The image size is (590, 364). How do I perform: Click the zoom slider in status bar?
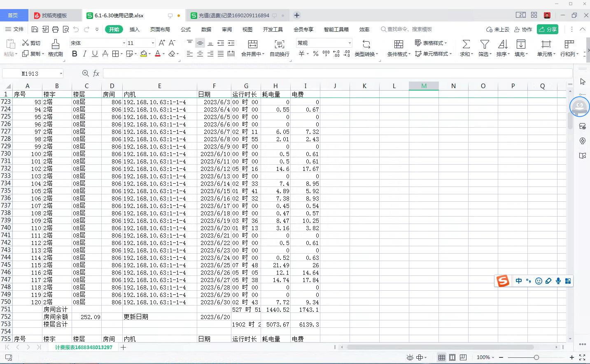click(x=536, y=357)
